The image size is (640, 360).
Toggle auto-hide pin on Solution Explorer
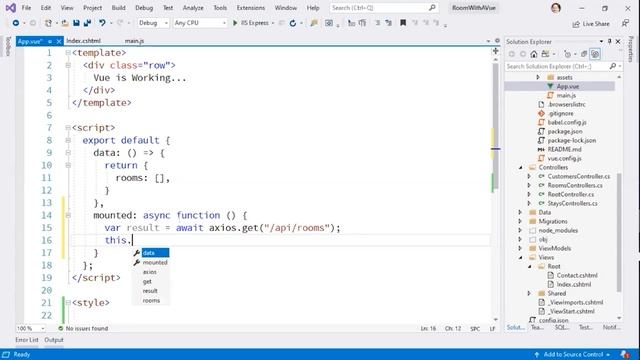point(609,41)
